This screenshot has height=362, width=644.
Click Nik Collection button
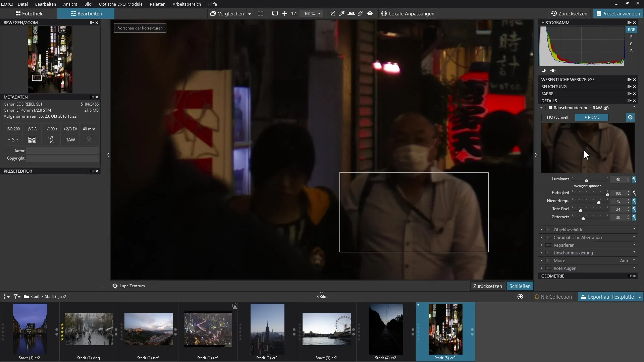553,297
